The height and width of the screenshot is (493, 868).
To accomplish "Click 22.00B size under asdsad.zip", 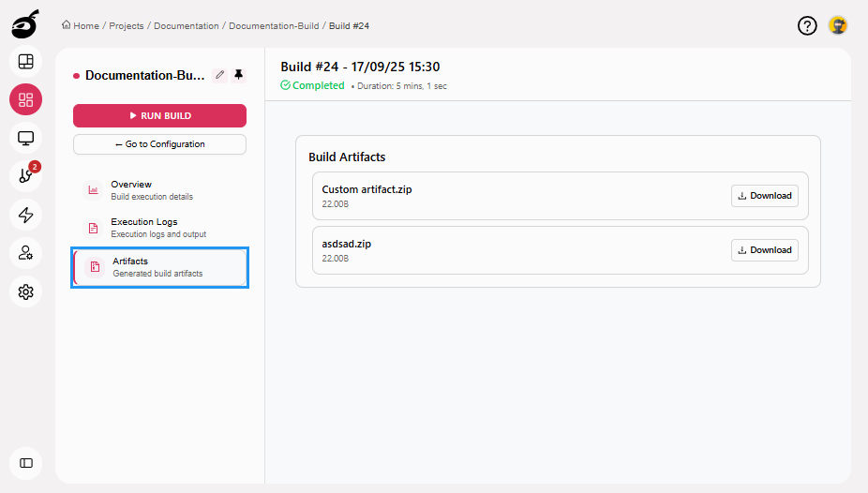I will coord(336,259).
